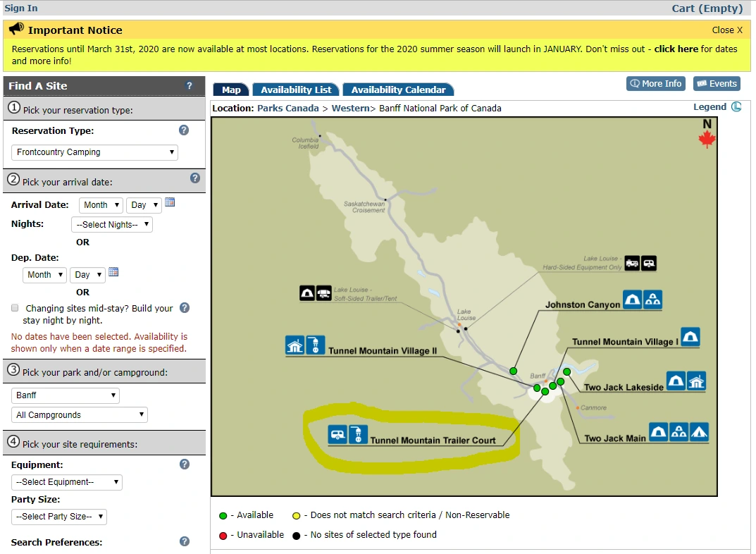Viewport: 756px width, 554px height.
Task: Switch to the Availability Calendar tab
Action: click(398, 90)
